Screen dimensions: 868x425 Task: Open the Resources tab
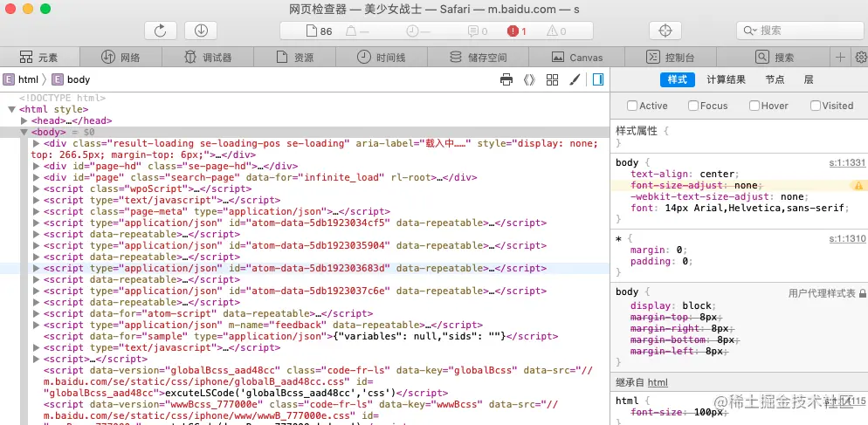(x=295, y=57)
